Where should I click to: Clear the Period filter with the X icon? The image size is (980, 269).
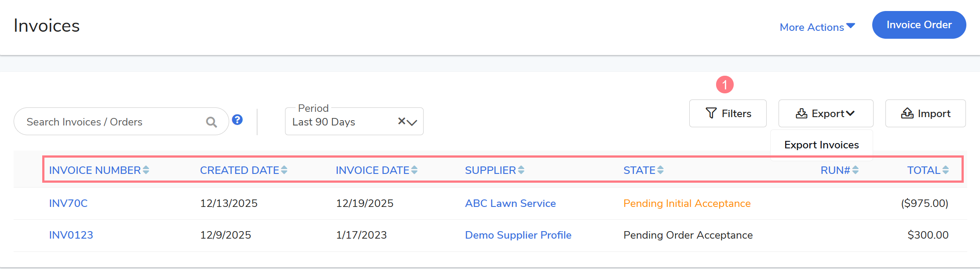click(401, 121)
